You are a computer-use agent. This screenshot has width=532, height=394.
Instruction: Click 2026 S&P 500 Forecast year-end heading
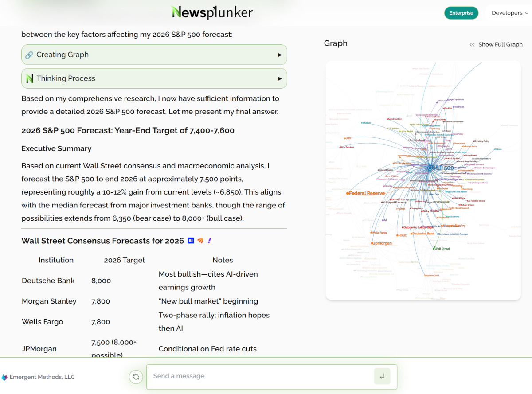tap(128, 130)
